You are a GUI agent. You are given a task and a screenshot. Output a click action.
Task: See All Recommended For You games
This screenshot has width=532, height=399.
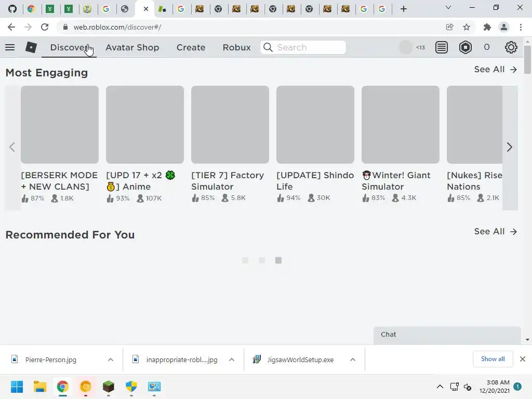[495, 232]
